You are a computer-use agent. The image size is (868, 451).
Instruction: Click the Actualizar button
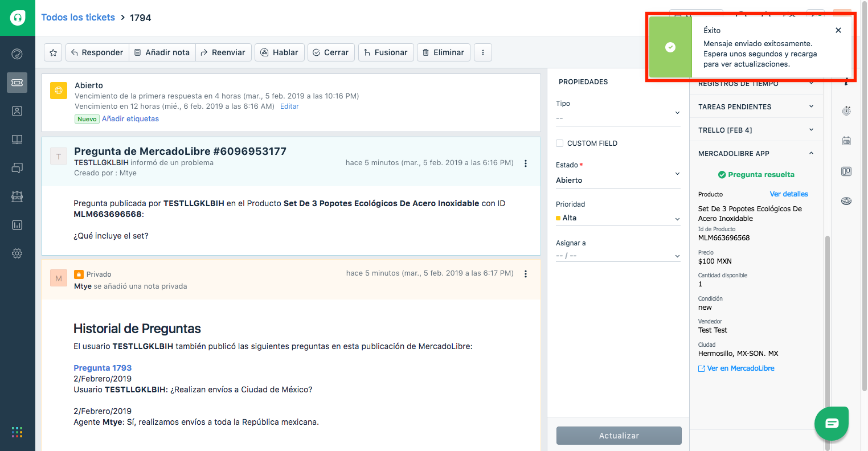tap(619, 436)
